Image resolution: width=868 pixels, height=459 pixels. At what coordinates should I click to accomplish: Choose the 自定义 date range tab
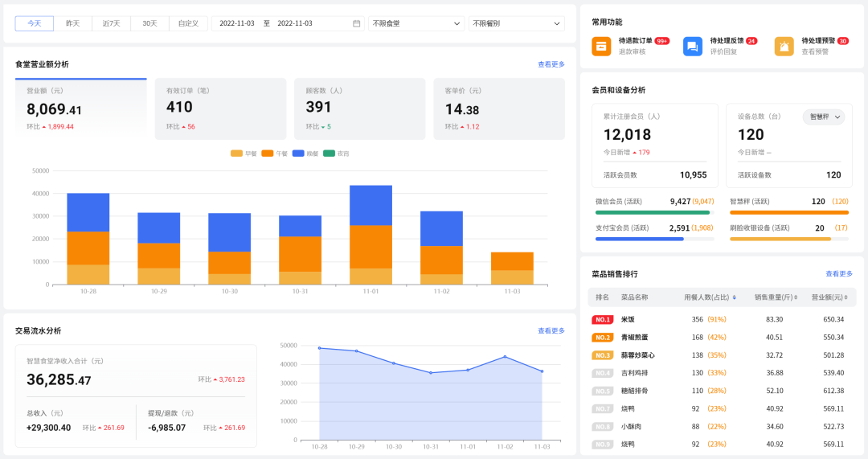(x=188, y=23)
